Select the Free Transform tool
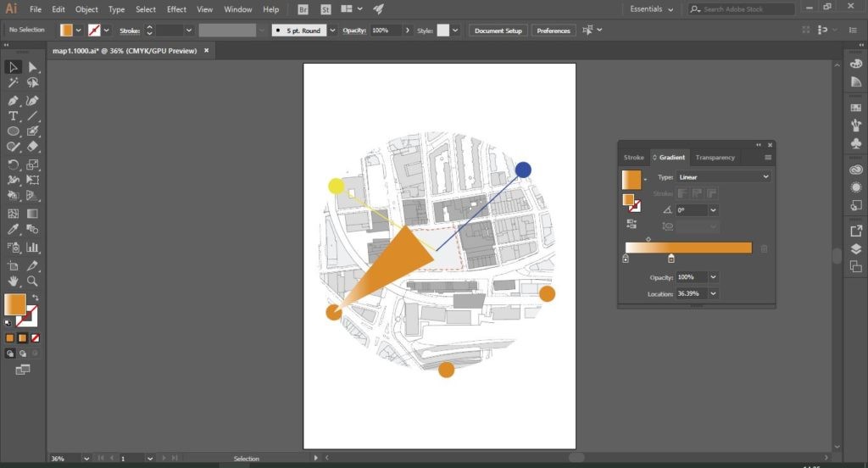The image size is (868, 468). pyautogui.click(x=33, y=180)
